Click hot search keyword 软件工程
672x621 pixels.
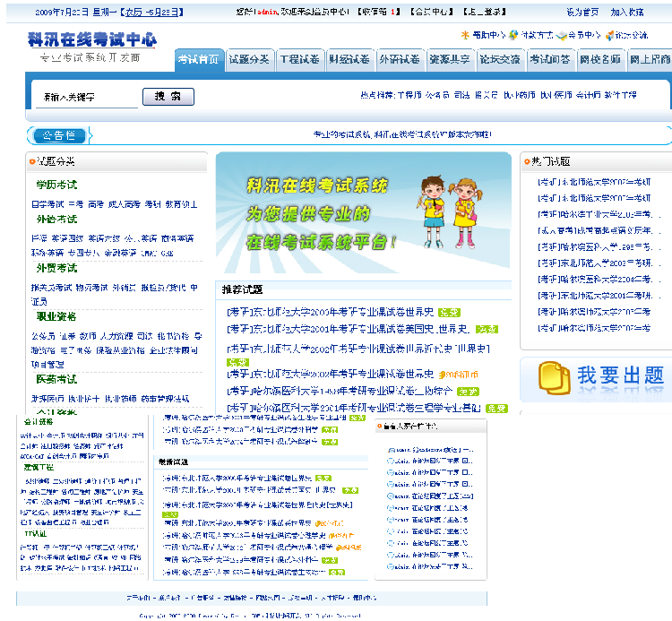620,95
